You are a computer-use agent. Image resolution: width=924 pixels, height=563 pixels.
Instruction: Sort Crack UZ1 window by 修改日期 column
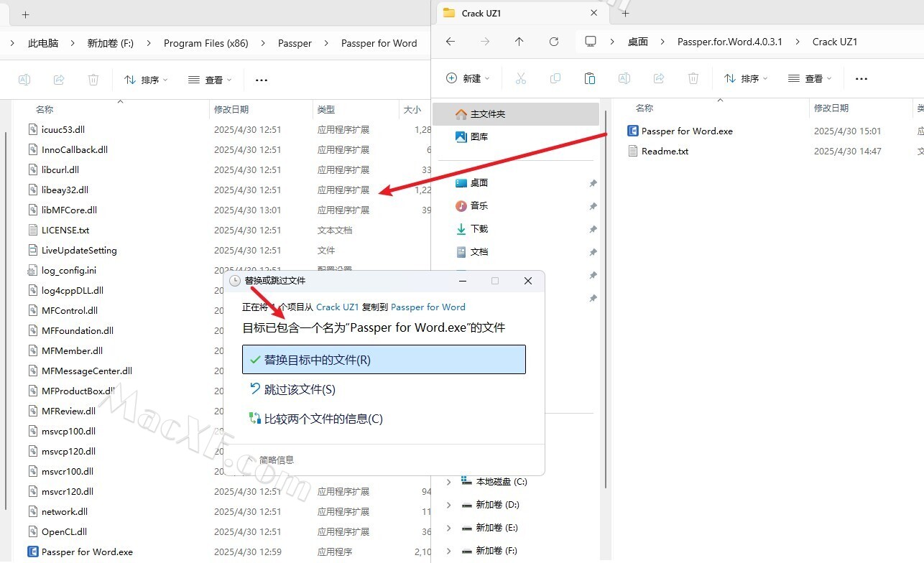coord(831,108)
